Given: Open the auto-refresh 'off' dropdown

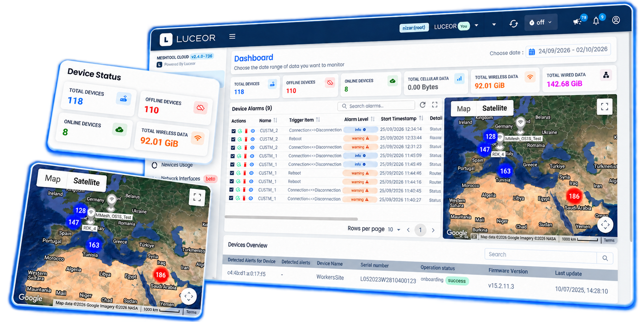Looking at the screenshot, I should tap(540, 23).
